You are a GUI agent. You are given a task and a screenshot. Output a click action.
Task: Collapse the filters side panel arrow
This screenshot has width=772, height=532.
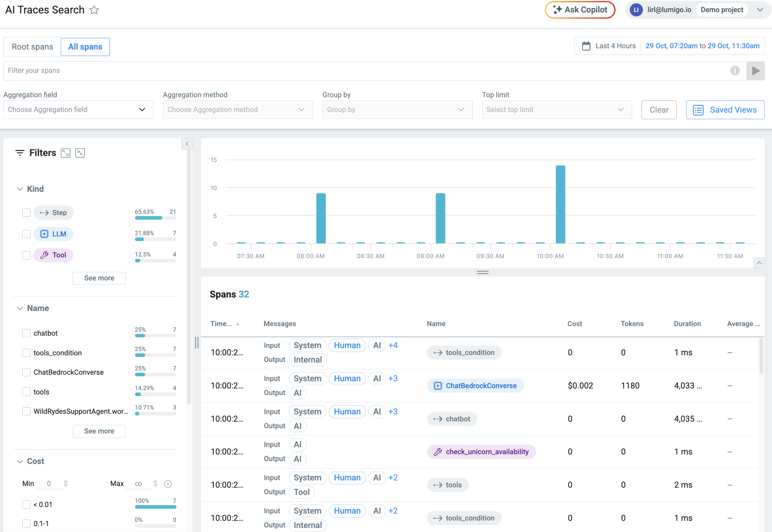(x=187, y=144)
